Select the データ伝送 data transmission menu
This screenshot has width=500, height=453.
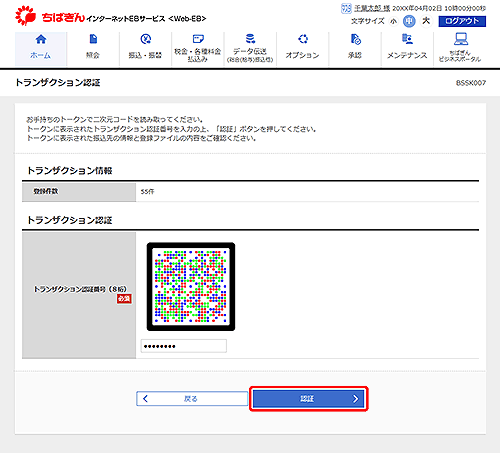click(250, 49)
